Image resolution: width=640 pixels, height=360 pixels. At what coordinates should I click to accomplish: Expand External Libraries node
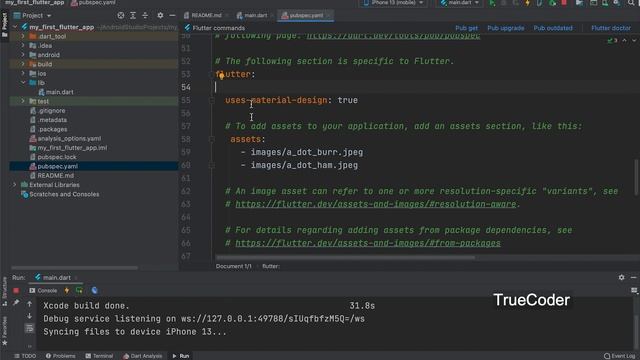[15, 185]
